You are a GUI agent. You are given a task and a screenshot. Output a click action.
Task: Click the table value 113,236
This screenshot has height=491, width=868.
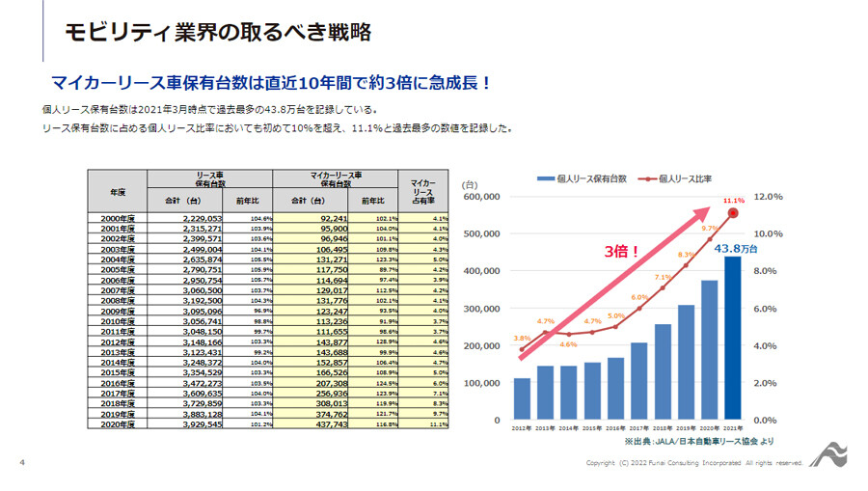tap(332, 321)
